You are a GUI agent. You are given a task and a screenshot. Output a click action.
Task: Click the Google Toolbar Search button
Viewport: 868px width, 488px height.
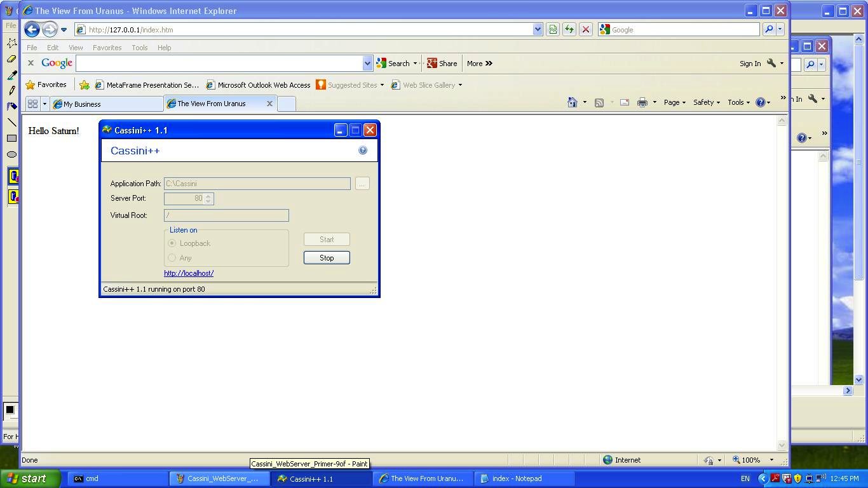[x=393, y=64]
